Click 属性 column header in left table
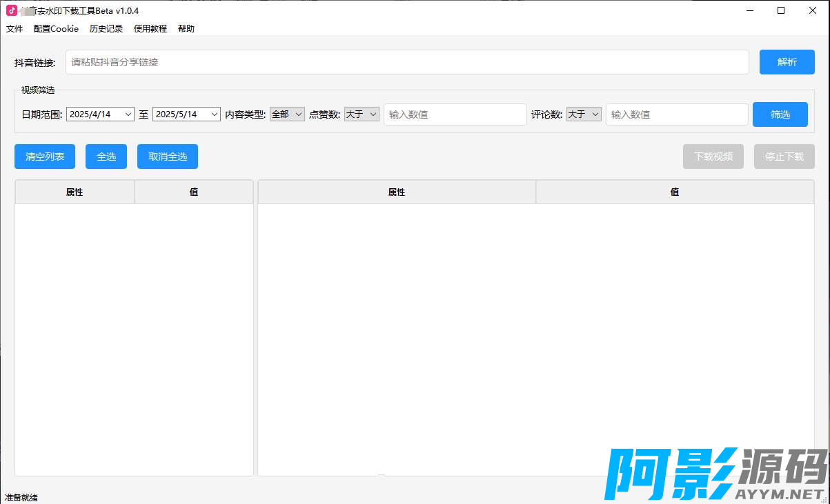Screen dimensions: 830x504 point(75,192)
